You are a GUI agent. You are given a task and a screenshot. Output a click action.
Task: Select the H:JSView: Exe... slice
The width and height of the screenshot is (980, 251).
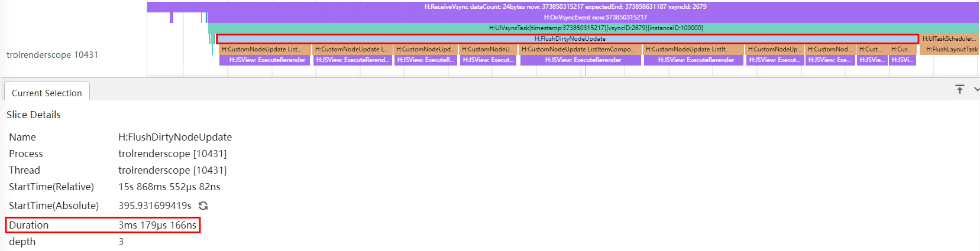click(x=829, y=60)
